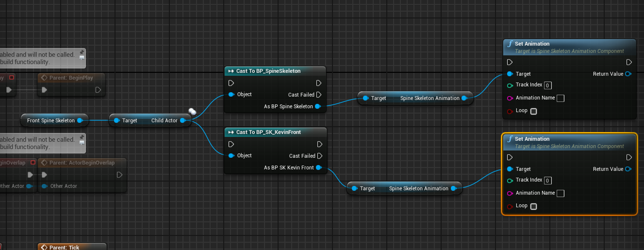Image resolution: width=644 pixels, height=250 pixels.
Task: Toggle bubble visibility icon above Parent: ActorBeginOverlap
Action: point(82,143)
